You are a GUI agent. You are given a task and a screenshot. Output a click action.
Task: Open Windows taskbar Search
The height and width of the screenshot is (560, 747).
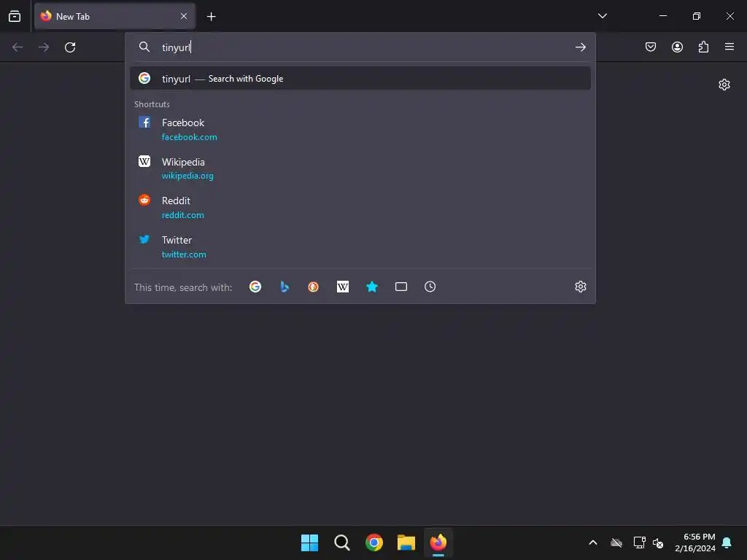[x=342, y=542]
